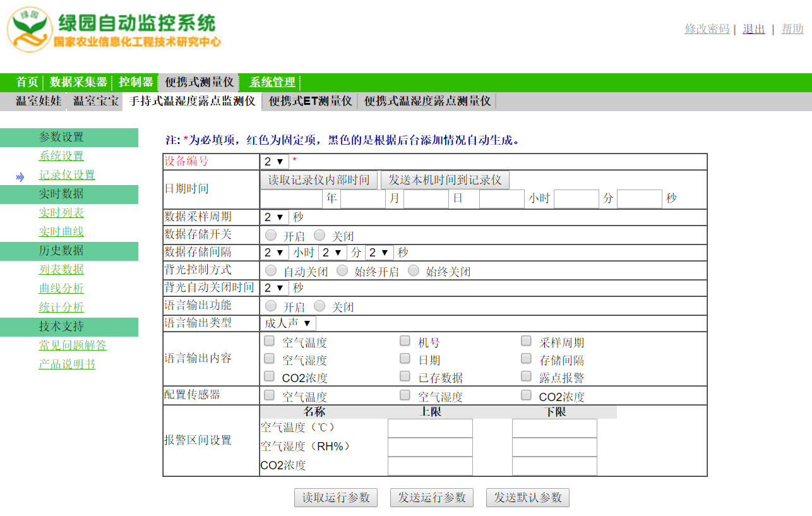Switch to the 便携式ET测量仪 tab
The height and width of the screenshot is (516, 812).
pos(310,101)
